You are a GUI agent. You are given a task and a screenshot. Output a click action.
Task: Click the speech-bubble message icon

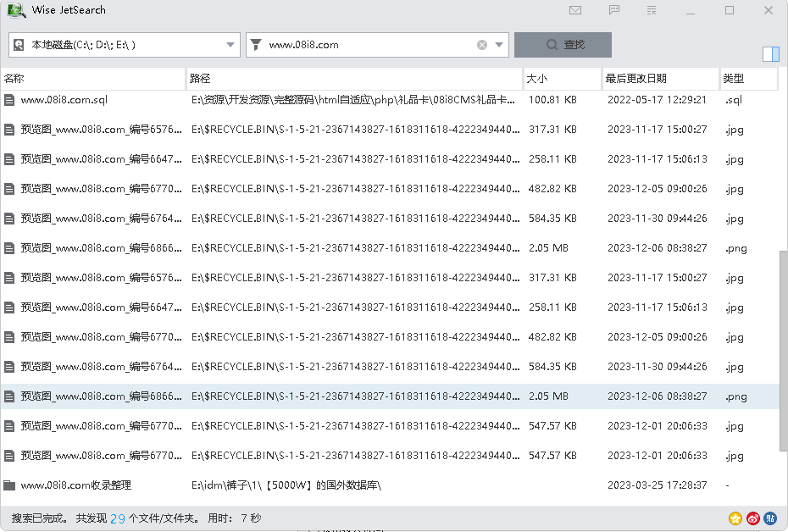616,10
